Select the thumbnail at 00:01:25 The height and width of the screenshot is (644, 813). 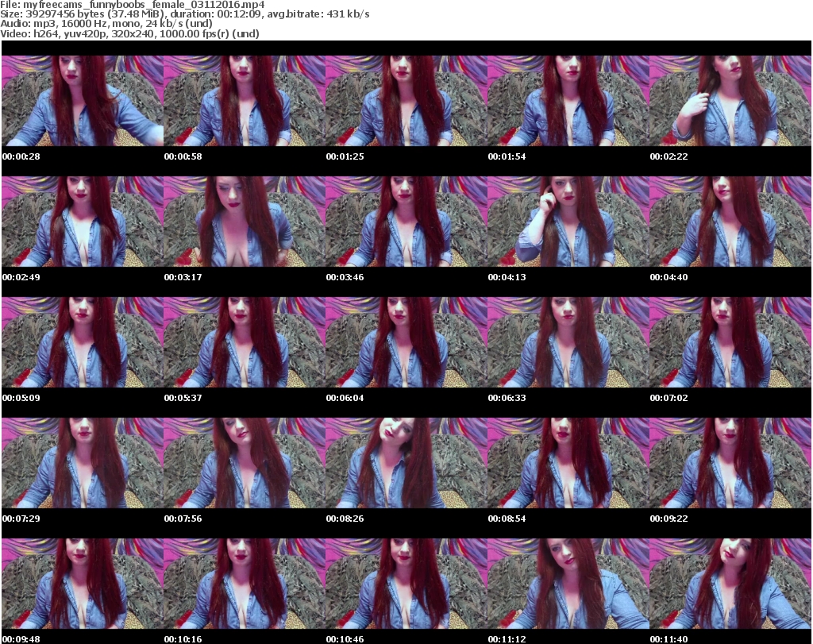click(406, 101)
